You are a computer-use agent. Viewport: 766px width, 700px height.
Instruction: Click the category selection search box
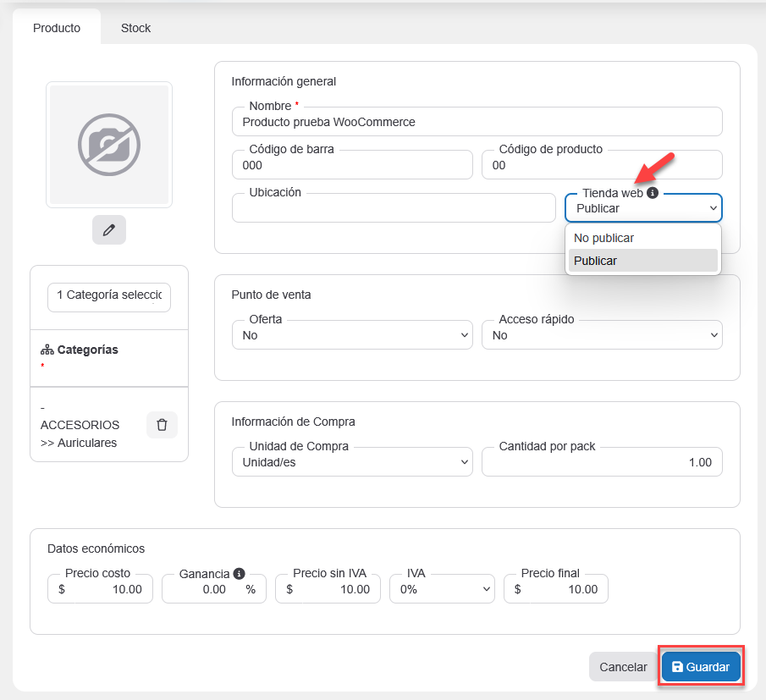click(109, 295)
